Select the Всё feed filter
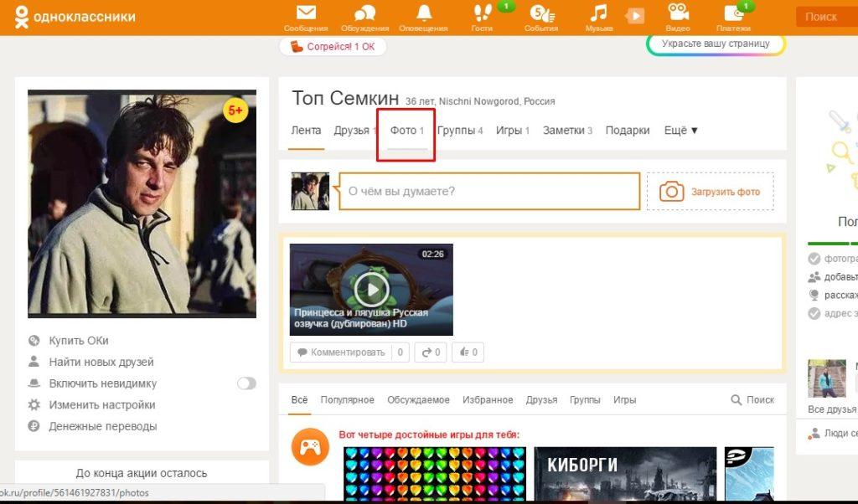858x504 pixels. point(299,399)
